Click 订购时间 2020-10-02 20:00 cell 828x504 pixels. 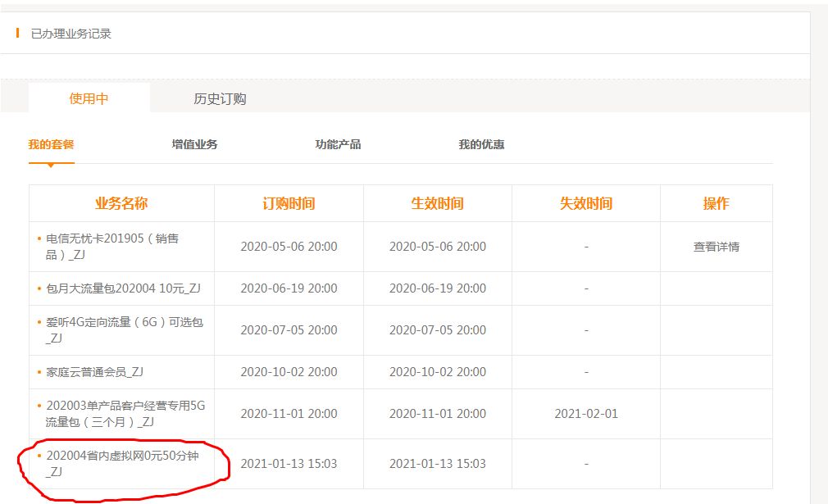coord(289,372)
